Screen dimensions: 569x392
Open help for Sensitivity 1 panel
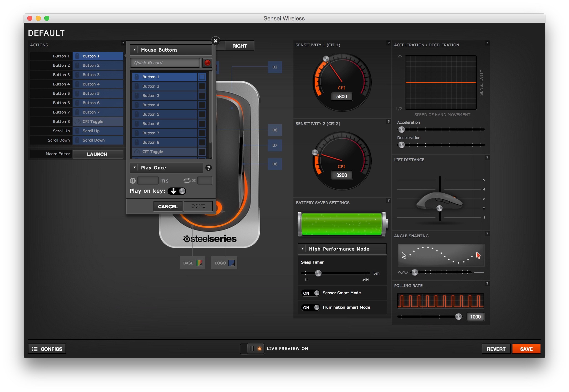tap(389, 43)
